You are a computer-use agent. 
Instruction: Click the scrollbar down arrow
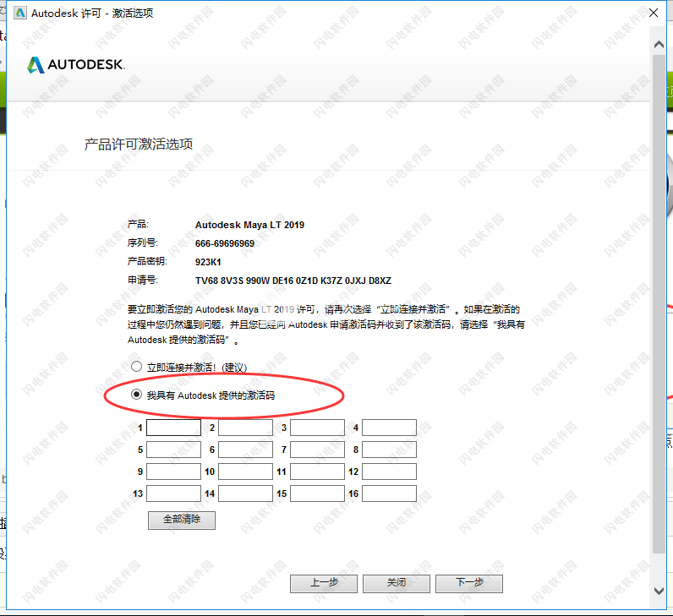(x=659, y=591)
